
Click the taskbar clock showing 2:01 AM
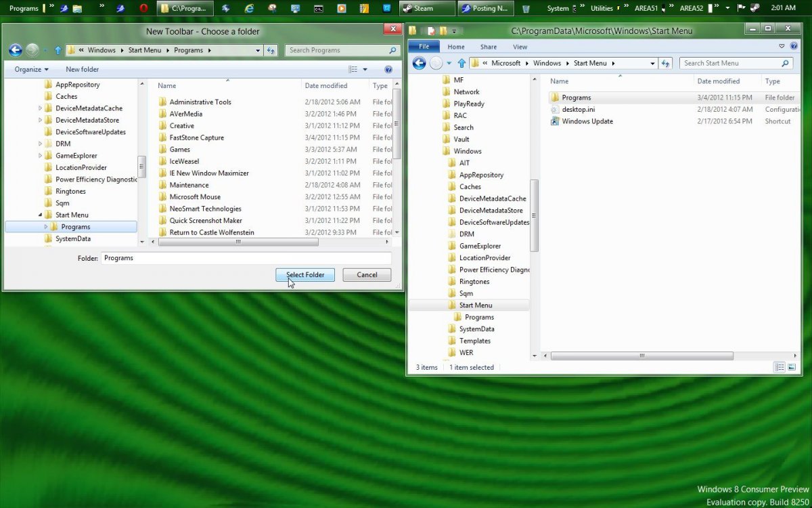783,8
